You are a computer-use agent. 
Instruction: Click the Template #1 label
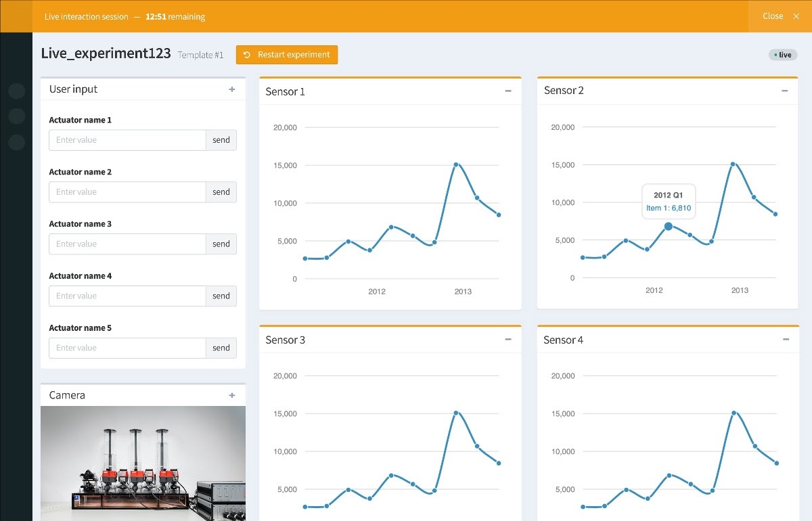[x=200, y=55]
